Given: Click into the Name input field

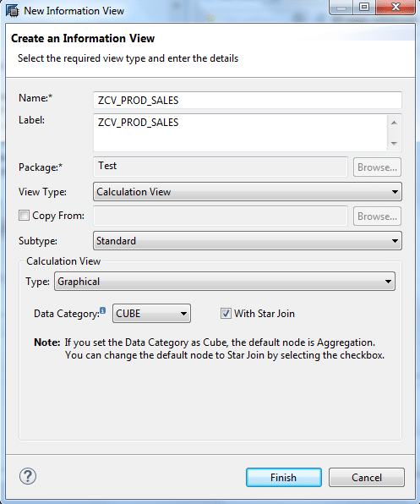Looking at the screenshot, I should (248, 101).
